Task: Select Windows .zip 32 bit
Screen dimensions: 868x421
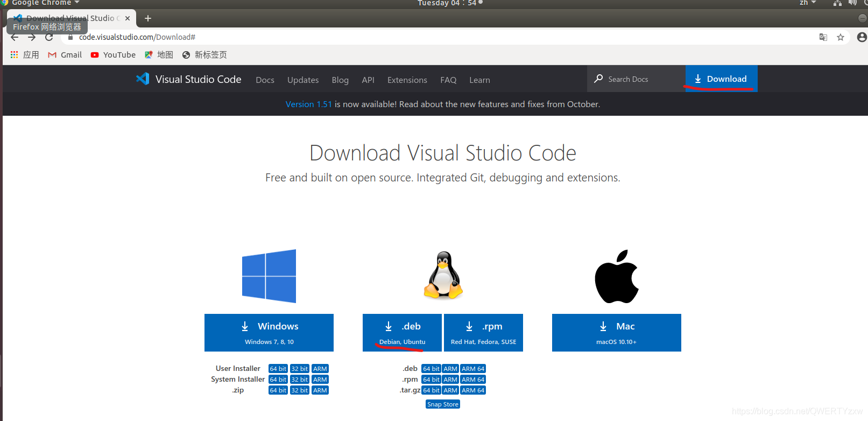Action: [300, 390]
